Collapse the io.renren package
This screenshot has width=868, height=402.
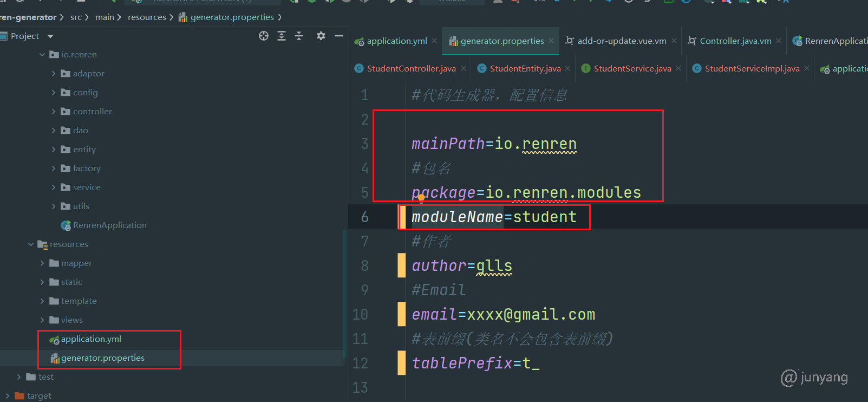[42, 55]
